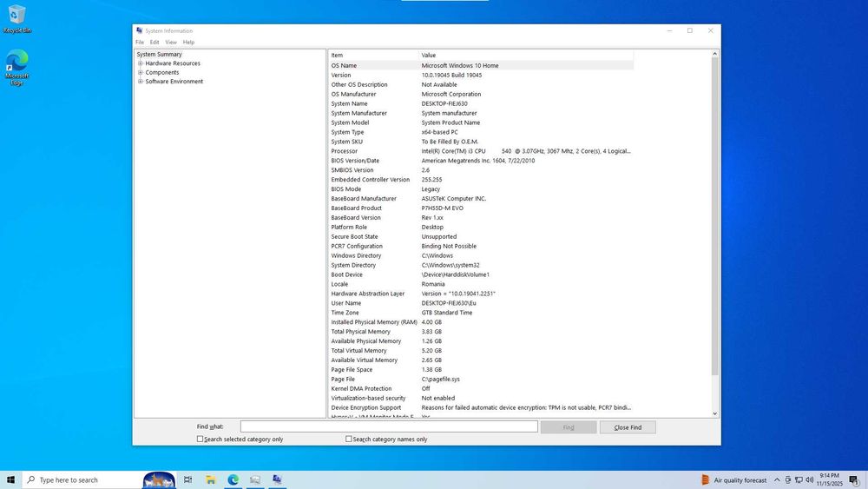The width and height of the screenshot is (868, 489).
Task: Open Task View on the taskbar
Action: (188, 479)
